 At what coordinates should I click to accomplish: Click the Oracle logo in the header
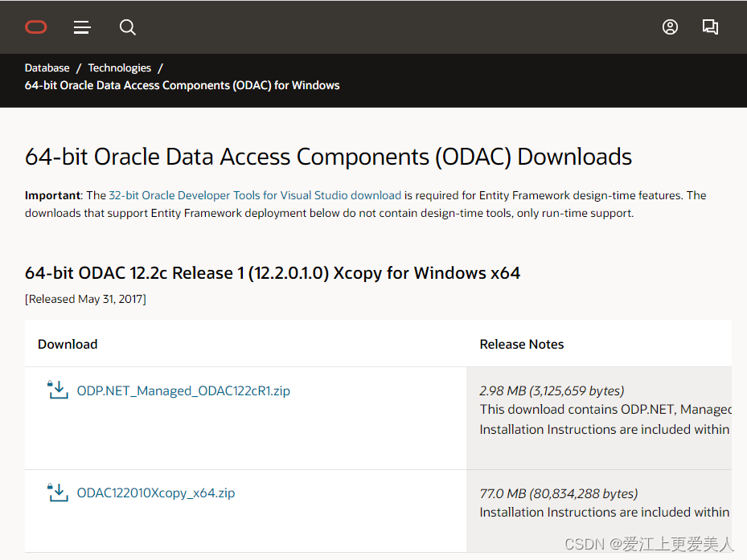[x=36, y=27]
